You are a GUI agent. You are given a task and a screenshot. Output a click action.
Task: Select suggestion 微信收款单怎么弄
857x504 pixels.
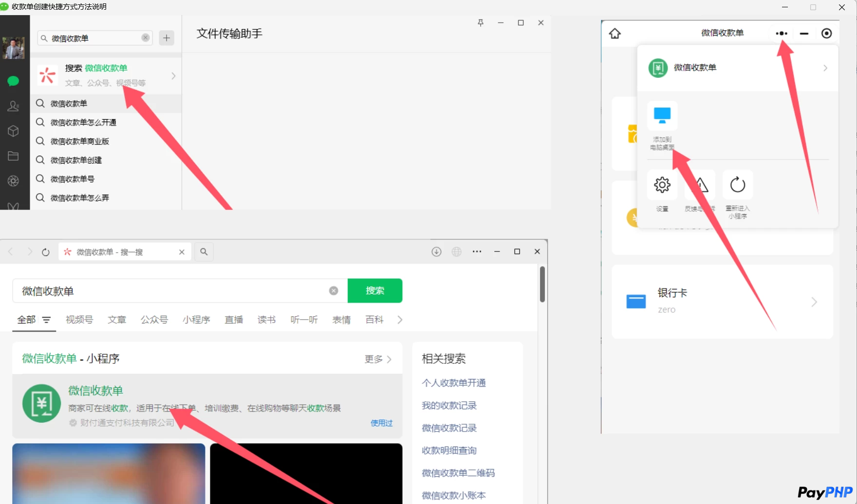pyautogui.click(x=106, y=198)
